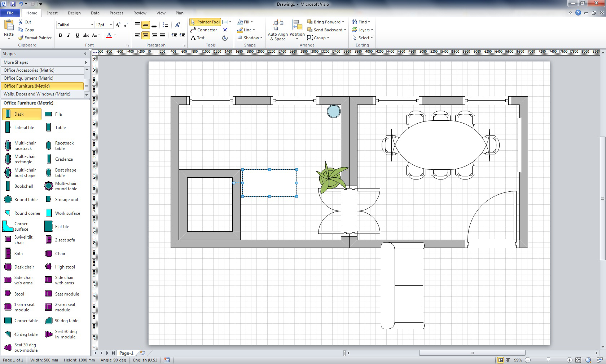Switch to the Design ribbon tab
This screenshot has width=606, height=364.
(74, 13)
